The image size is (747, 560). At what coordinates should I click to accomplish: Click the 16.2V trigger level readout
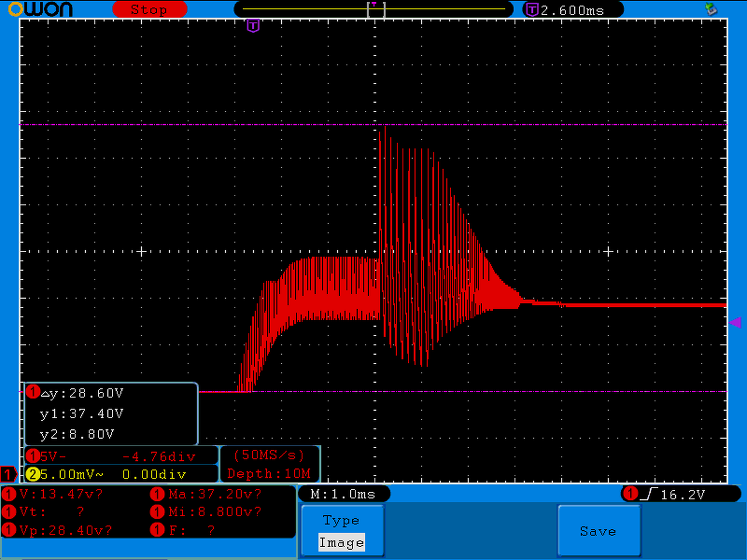coord(683,495)
